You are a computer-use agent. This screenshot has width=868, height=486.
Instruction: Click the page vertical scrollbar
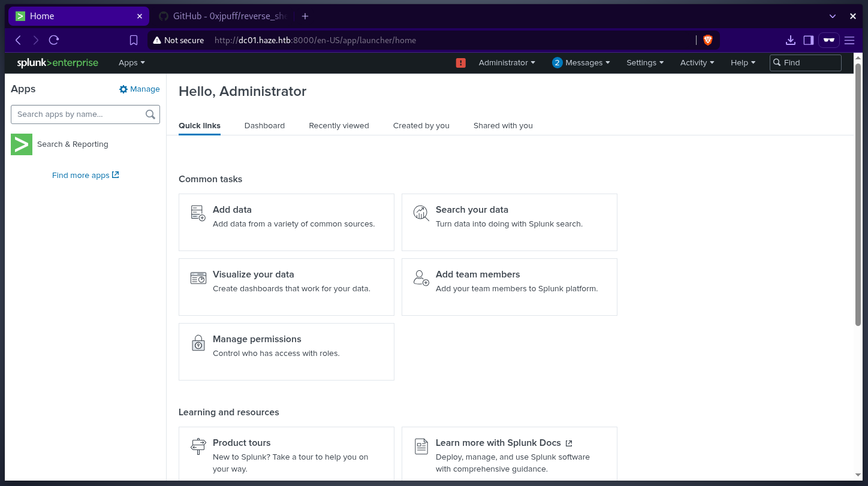point(858,198)
